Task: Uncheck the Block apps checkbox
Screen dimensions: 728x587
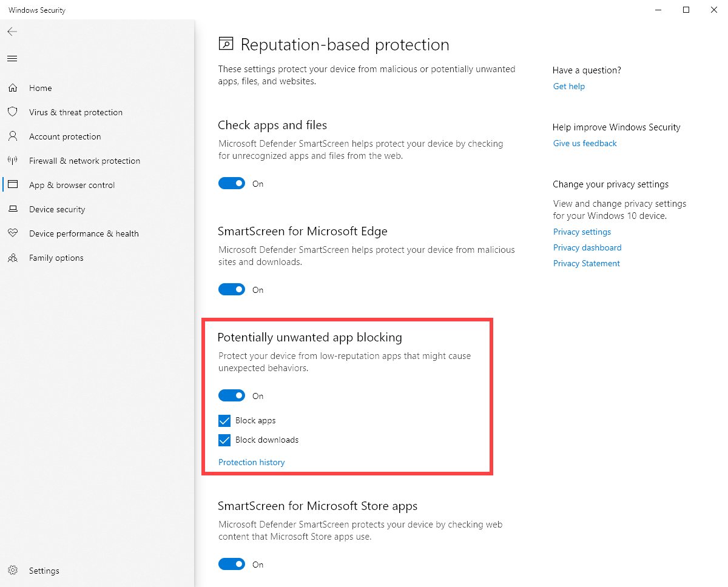Action: 224,420
